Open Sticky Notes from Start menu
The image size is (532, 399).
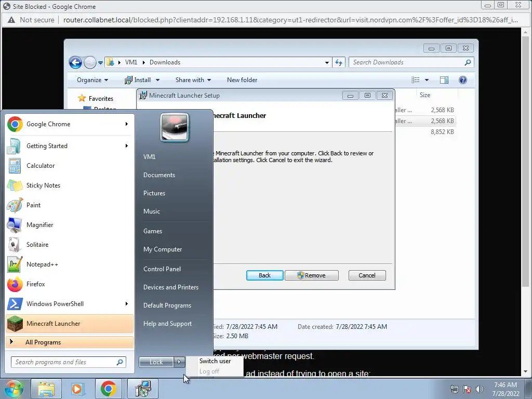coord(70,185)
